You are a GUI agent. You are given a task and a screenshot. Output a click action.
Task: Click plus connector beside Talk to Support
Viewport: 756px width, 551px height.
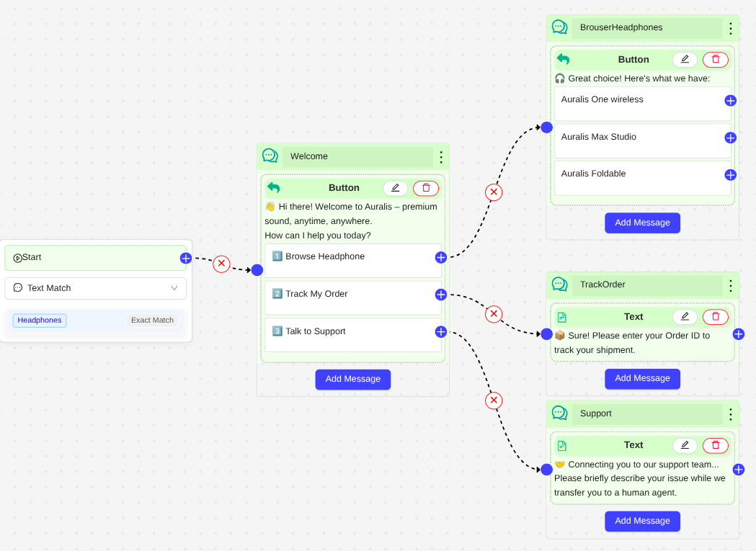point(441,332)
